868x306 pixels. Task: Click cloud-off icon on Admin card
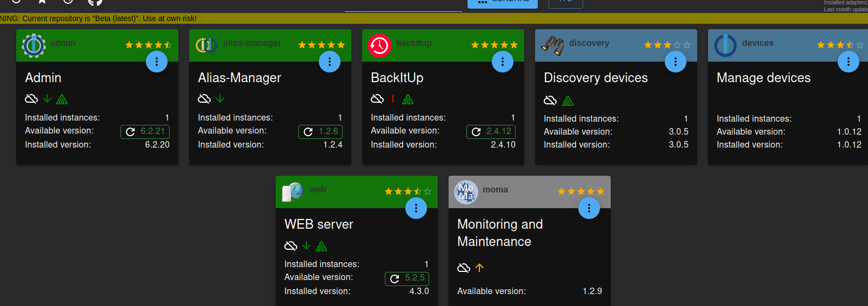click(x=31, y=98)
